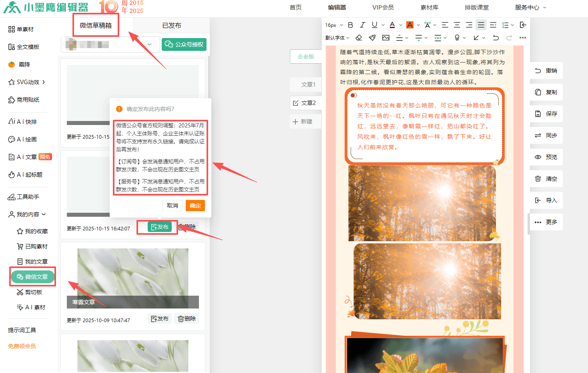Switch to the 已发布 tab

point(171,25)
